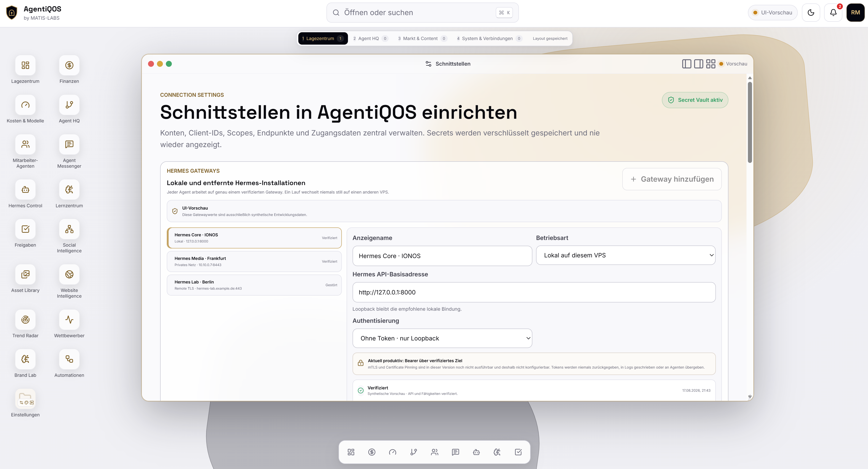This screenshot has width=868, height=469.
Task: Click dock Agent HQ branch icon
Action: tap(413, 452)
